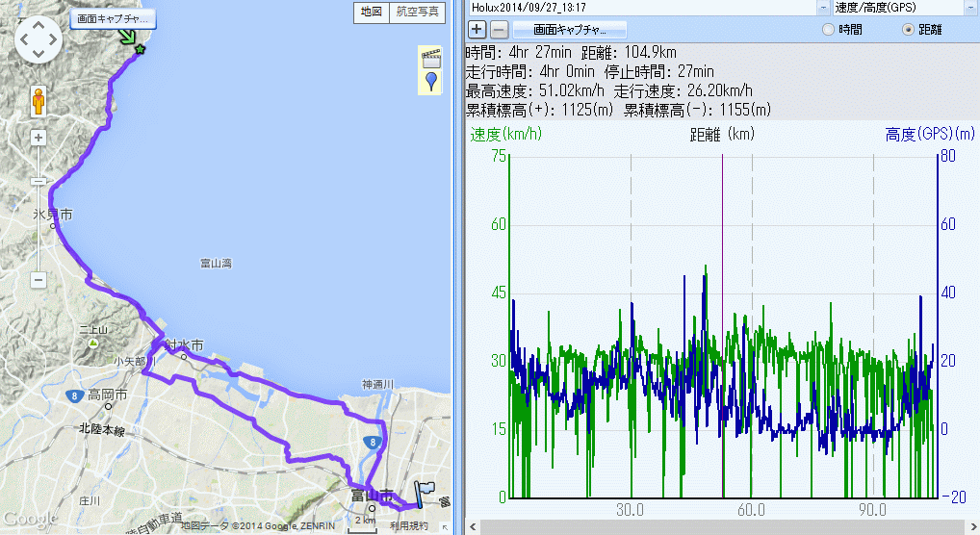Open the Holux track log dropdown
The image size is (980, 535).
coord(823,7)
